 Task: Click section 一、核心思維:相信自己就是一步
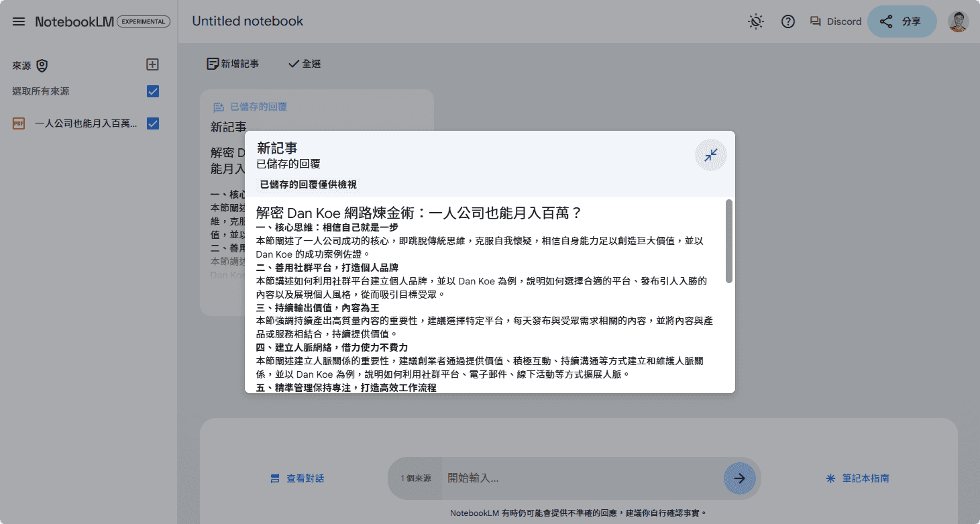[x=327, y=227]
